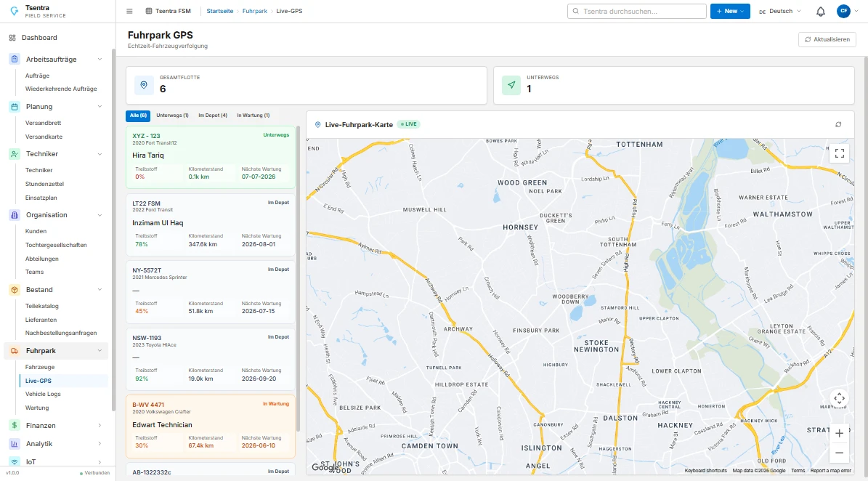Select the In Wartung (1) filter tab
Screen dimensions: 868x481
click(x=253, y=116)
